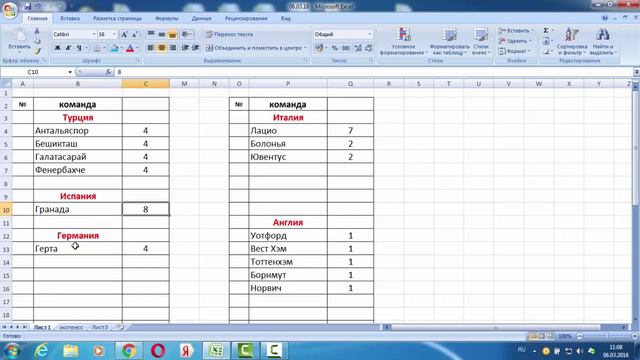Viewport: 640px width, 360px height.
Task: Expand the formula bar
Action: 636,72
